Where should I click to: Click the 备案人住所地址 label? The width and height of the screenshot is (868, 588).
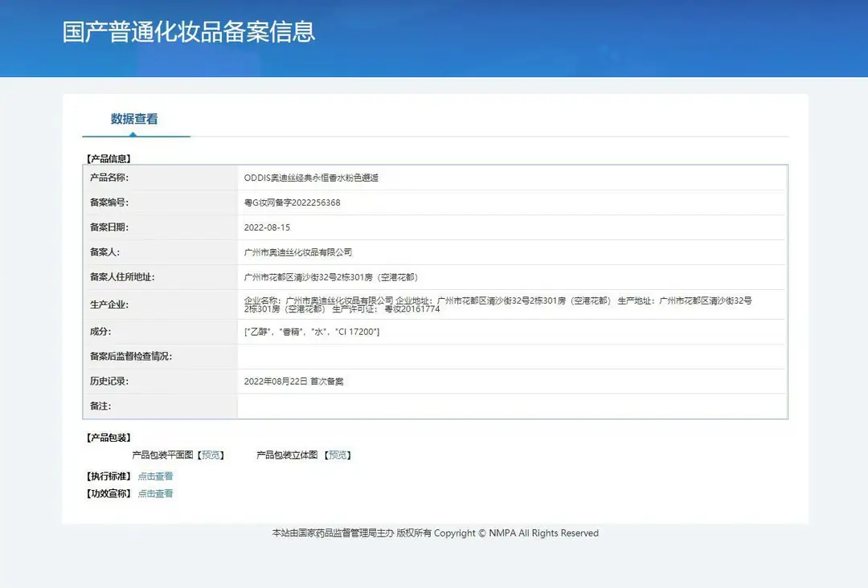122,277
